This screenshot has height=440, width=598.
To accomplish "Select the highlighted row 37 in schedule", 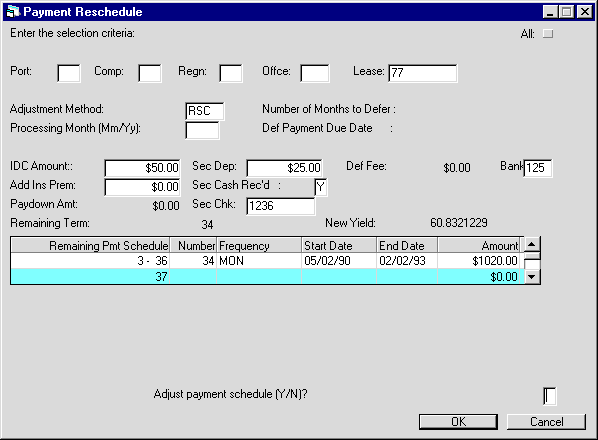I will (x=267, y=276).
